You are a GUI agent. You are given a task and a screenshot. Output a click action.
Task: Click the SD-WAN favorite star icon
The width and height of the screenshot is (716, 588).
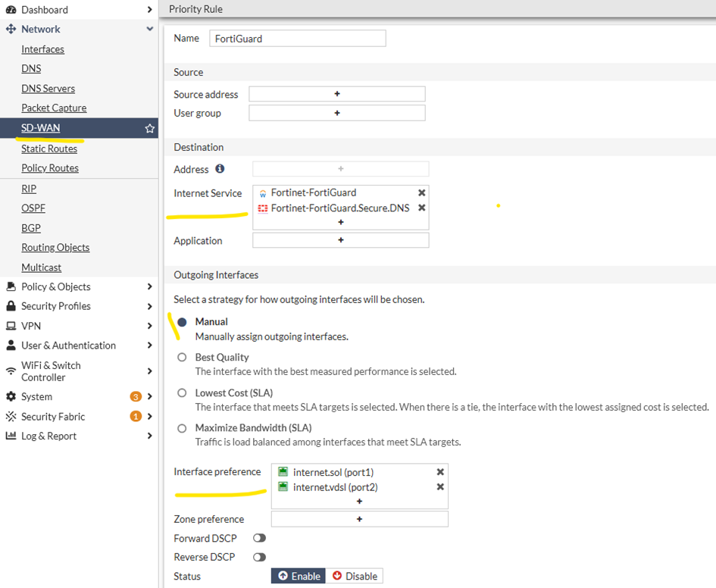point(149,129)
